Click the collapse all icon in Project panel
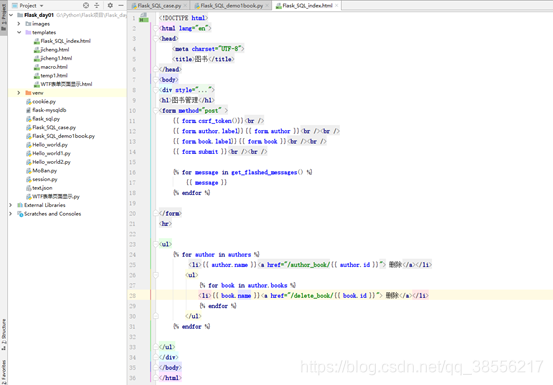The height and width of the screenshot is (385, 553). coord(97,5)
